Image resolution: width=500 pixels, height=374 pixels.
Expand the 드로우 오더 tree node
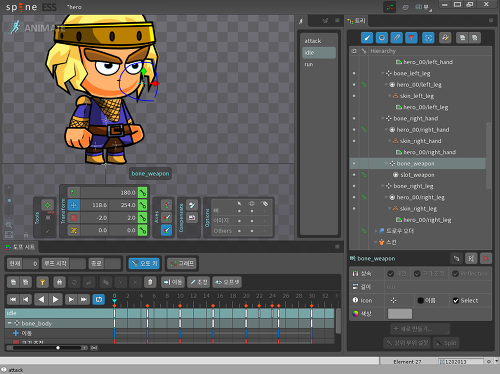[x=376, y=231]
